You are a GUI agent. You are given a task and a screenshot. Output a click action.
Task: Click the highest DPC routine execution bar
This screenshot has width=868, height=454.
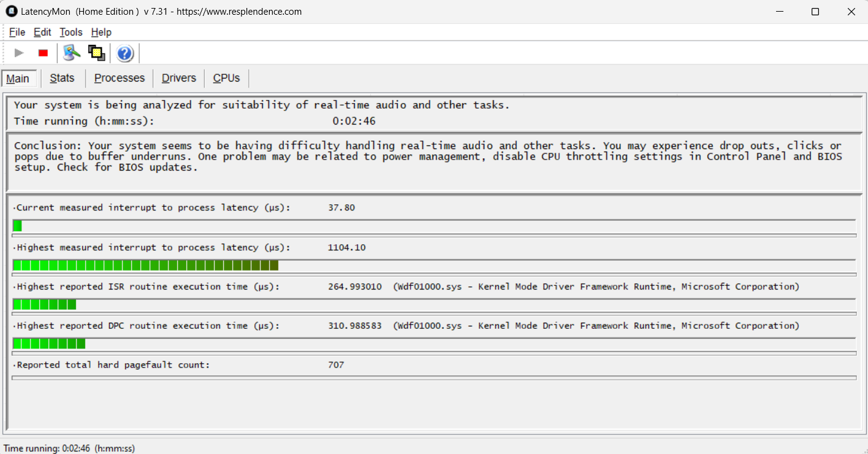[434, 344]
